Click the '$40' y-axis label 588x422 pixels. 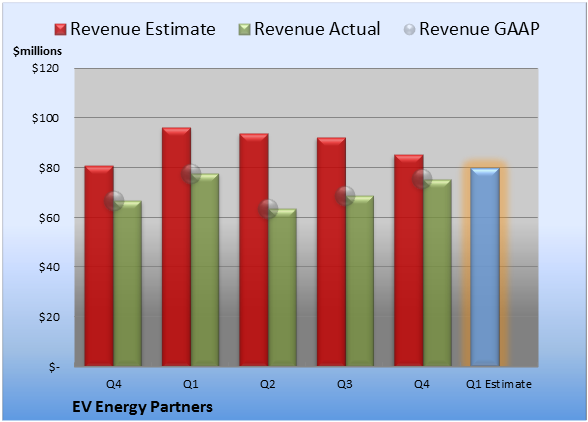(49, 267)
